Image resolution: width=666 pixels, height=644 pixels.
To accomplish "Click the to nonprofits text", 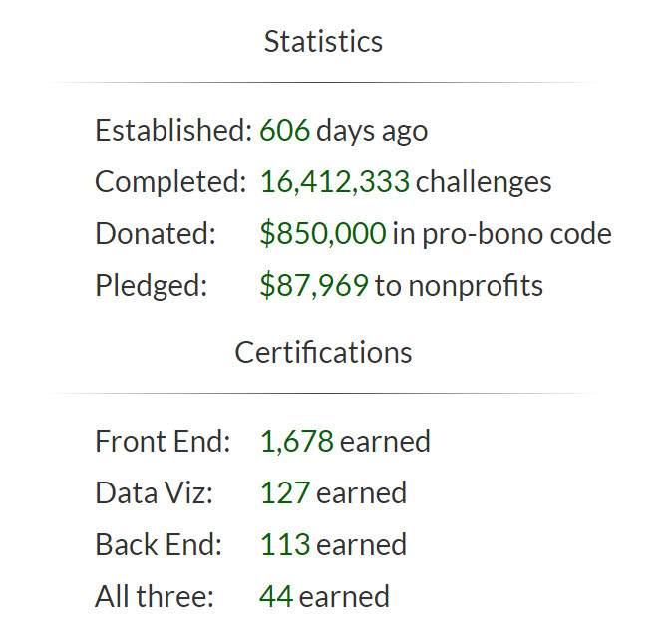I will (459, 286).
